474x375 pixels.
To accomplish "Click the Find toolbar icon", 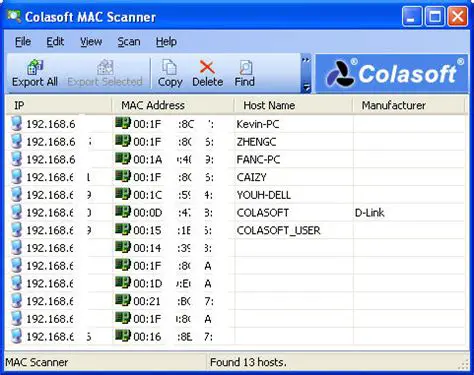I will coord(245,67).
